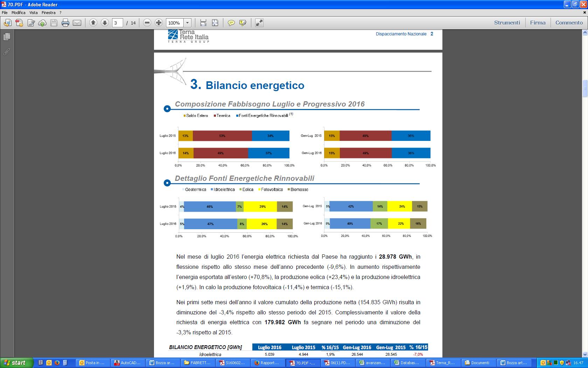Select the highlight text tool
The image size is (588, 368).
243,23
